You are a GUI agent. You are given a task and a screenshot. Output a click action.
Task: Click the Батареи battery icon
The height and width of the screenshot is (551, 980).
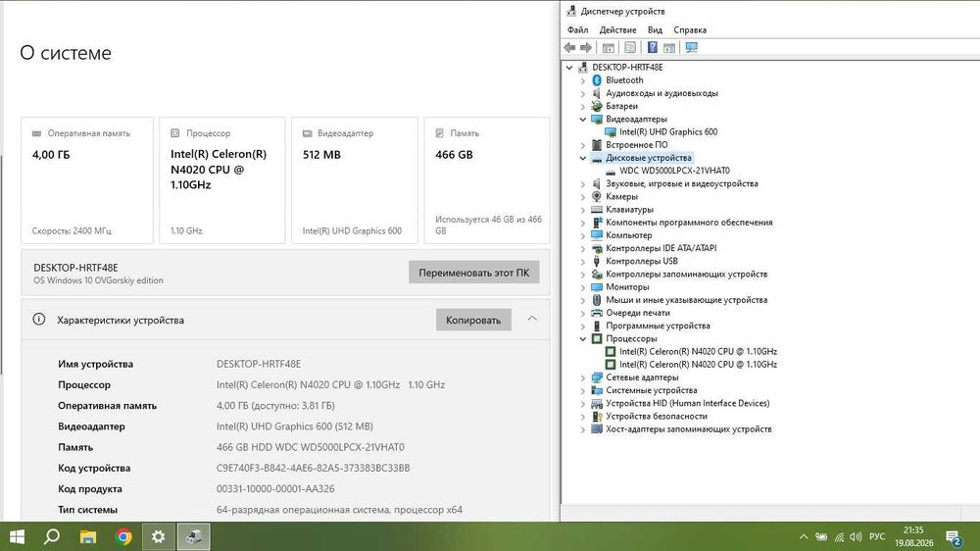[x=596, y=106]
